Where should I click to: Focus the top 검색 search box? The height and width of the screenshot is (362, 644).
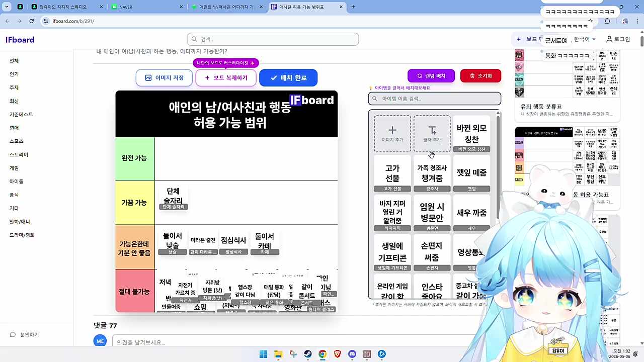click(273, 39)
